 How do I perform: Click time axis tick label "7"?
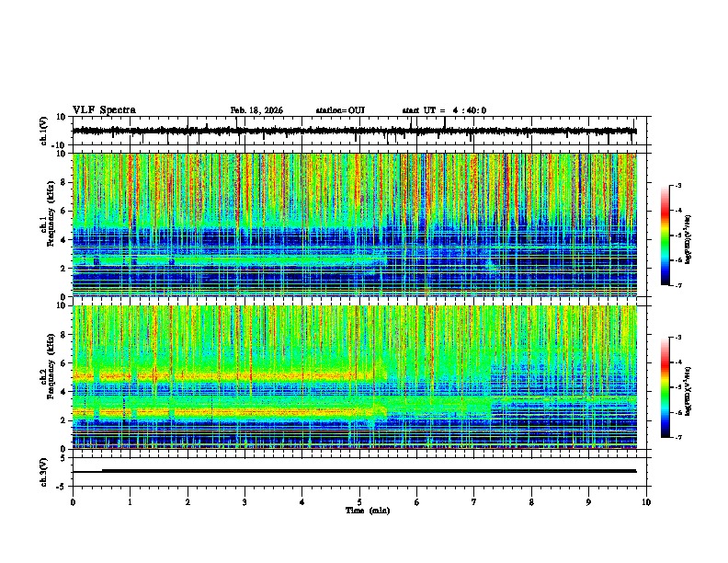point(474,502)
